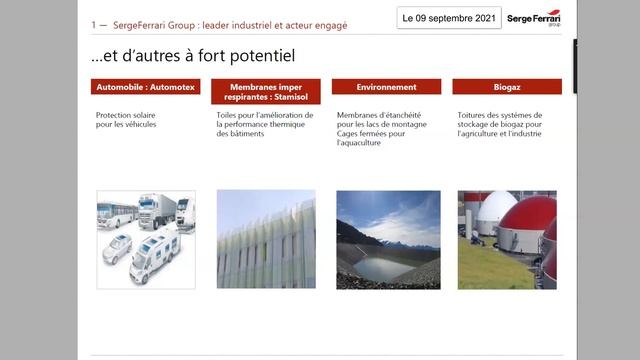Click the Biogaz red header
The image size is (640, 360).
507,87
